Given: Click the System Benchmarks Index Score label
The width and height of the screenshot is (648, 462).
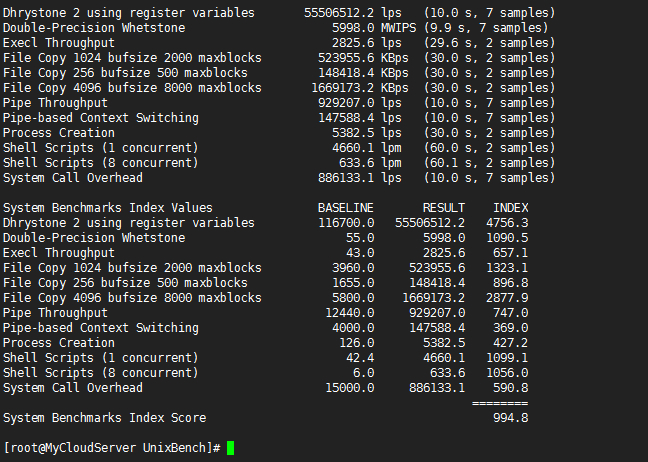Looking at the screenshot, I should [104, 418].
